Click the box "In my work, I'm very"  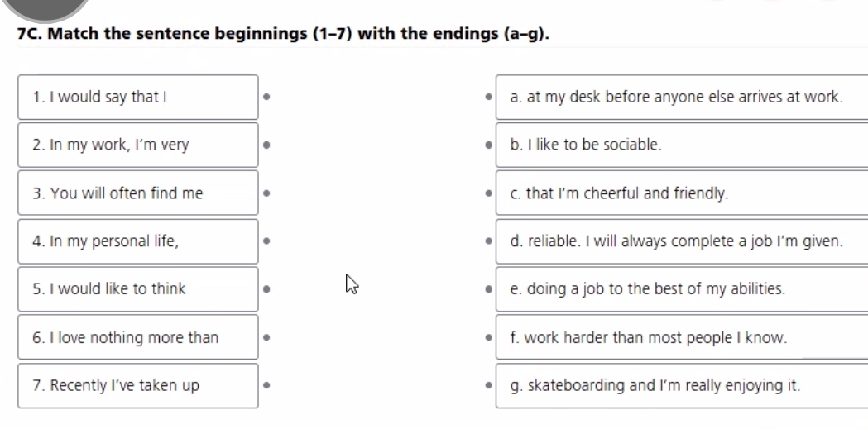pyautogui.click(x=137, y=145)
